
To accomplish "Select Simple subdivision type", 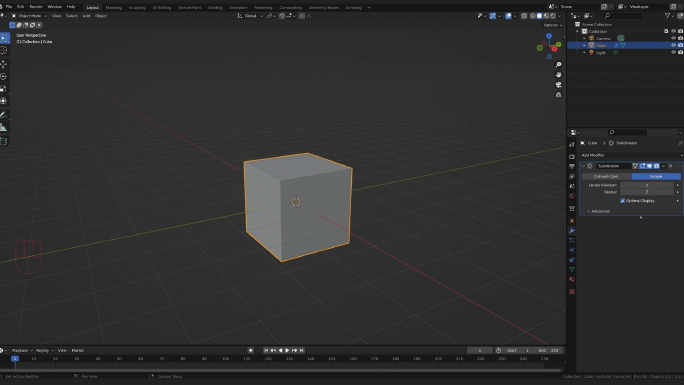I will [x=656, y=176].
